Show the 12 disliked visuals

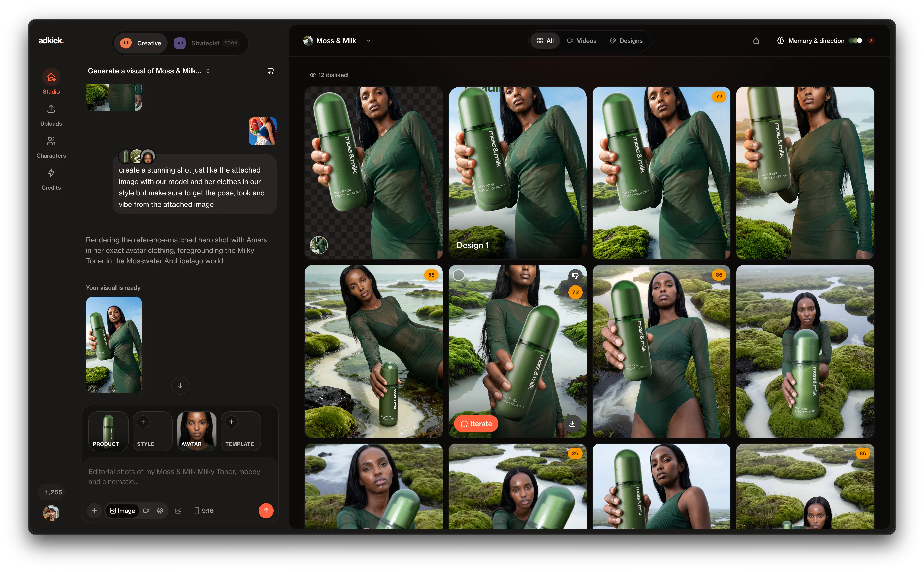(x=329, y=75)
